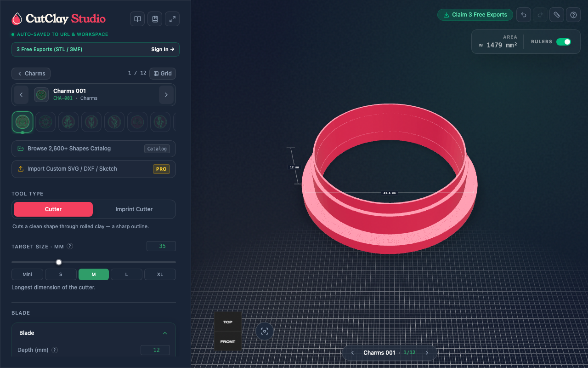Screen dimensions: 588x368
Task: Switch to the Cutter tool type
Action: (x=53, y=209)
